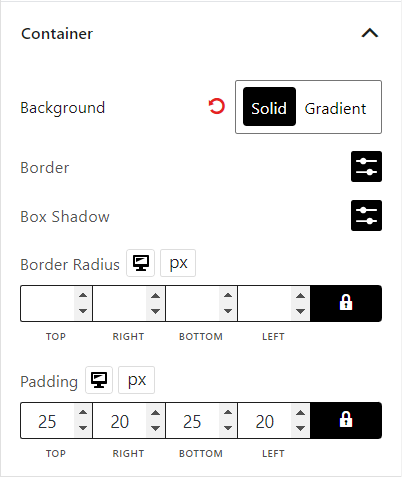Image resolution: width=402 pixels, height=477 pixels.
Task: Open the Box Shadow settings icon
Action: click(366, 215)
